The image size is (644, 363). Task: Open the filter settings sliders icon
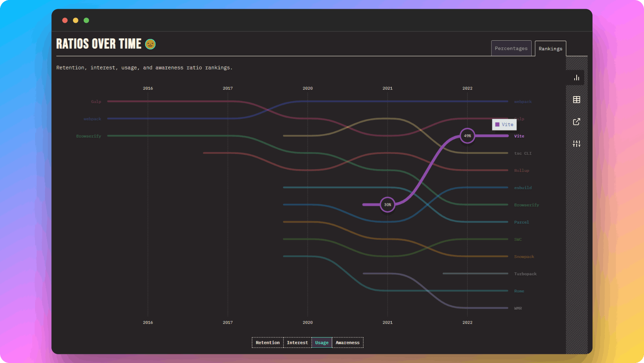point(576,143)
